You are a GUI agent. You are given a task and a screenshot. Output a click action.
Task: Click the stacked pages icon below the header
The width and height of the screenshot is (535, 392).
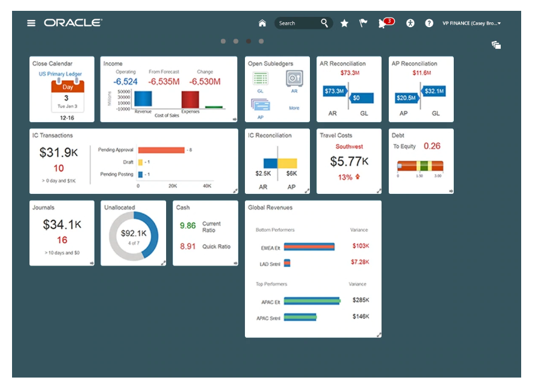[x=496, y=45]
